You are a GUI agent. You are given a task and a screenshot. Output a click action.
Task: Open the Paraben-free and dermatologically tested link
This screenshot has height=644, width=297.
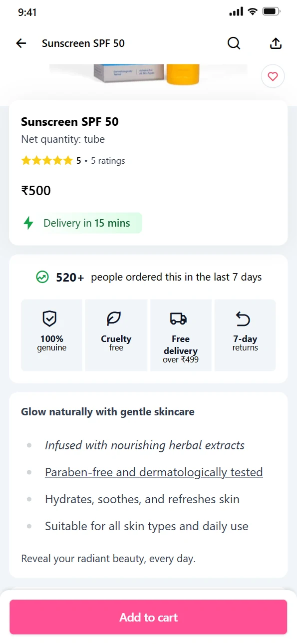pos(154,472)
